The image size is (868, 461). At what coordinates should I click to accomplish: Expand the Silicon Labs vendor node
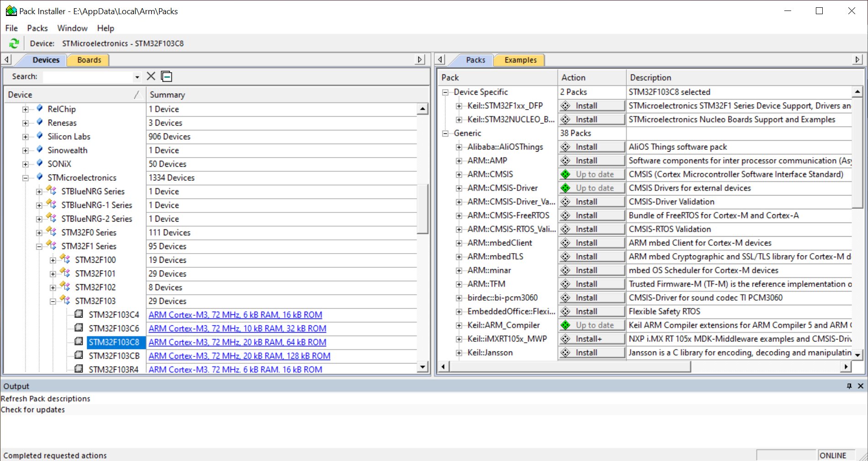coord(26,137)
